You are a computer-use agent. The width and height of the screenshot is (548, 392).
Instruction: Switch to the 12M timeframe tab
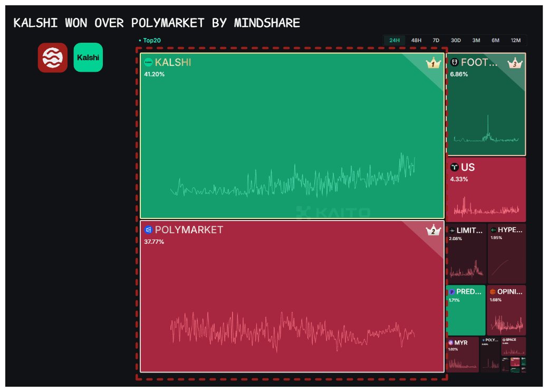(x=515, y=40)
